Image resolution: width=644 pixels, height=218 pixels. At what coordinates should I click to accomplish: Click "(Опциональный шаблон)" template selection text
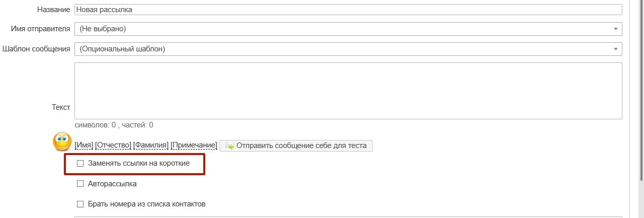tap(122, 49)
